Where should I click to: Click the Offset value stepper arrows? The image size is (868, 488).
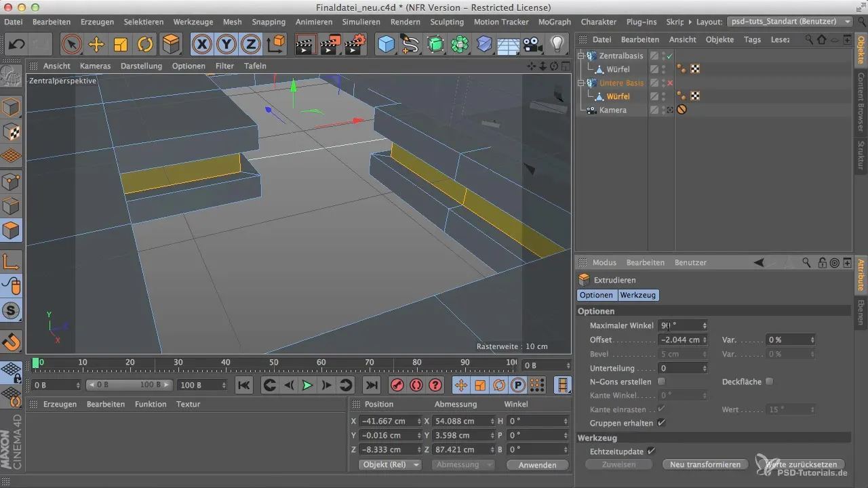[x=705, y=340]
